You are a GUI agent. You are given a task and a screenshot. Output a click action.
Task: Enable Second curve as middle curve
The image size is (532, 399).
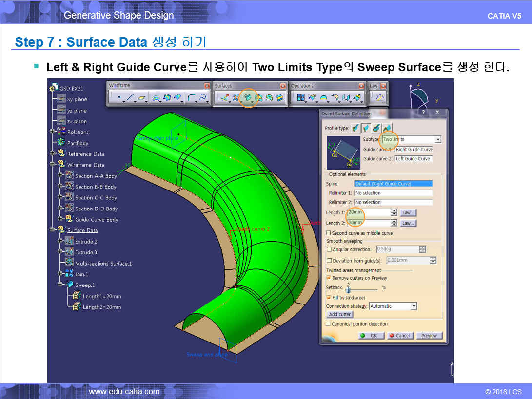(329, 233)
